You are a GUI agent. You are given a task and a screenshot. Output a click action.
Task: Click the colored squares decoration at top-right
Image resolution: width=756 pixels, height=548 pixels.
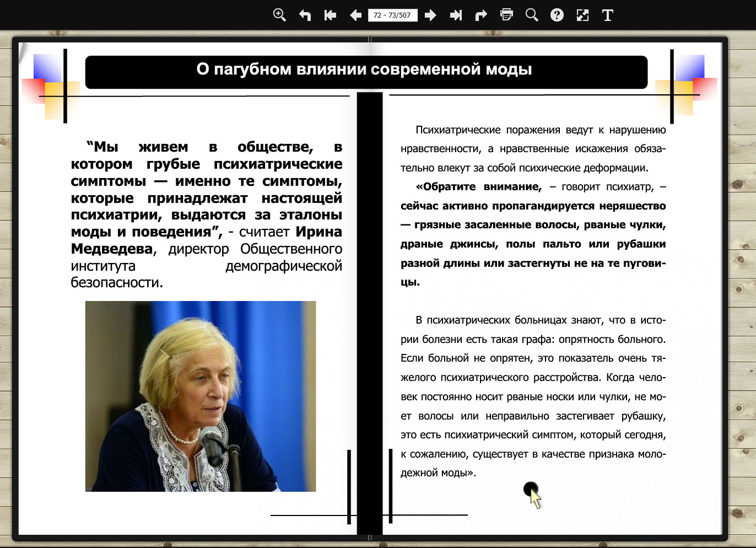[x=688, y=85]
